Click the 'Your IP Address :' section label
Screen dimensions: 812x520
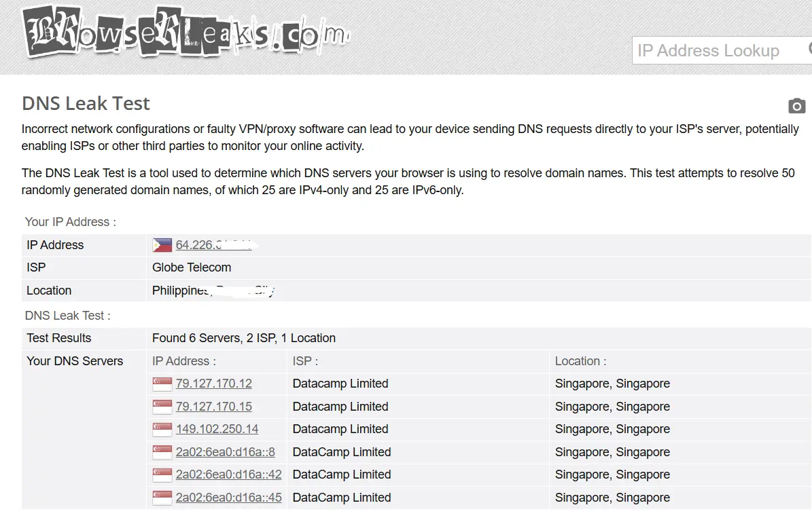click(x=71, y=222)
